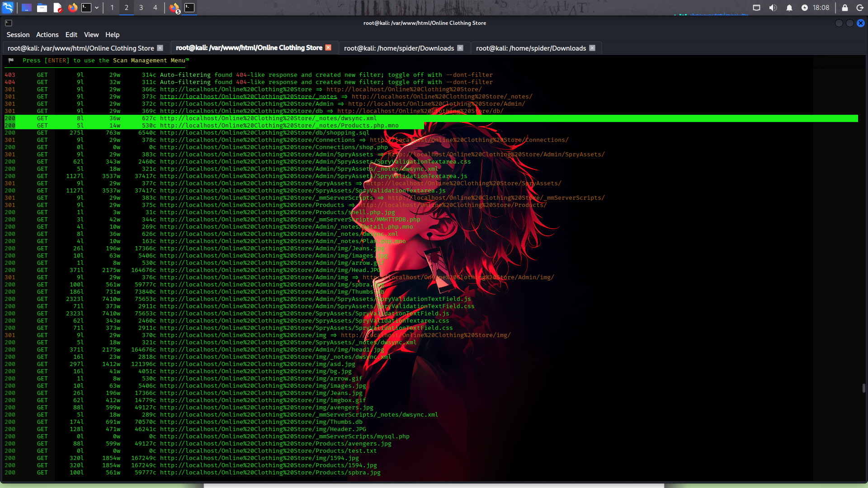Open the Help menu
Viewport: 868px width, 488px height.
click(x=113, y=35)
